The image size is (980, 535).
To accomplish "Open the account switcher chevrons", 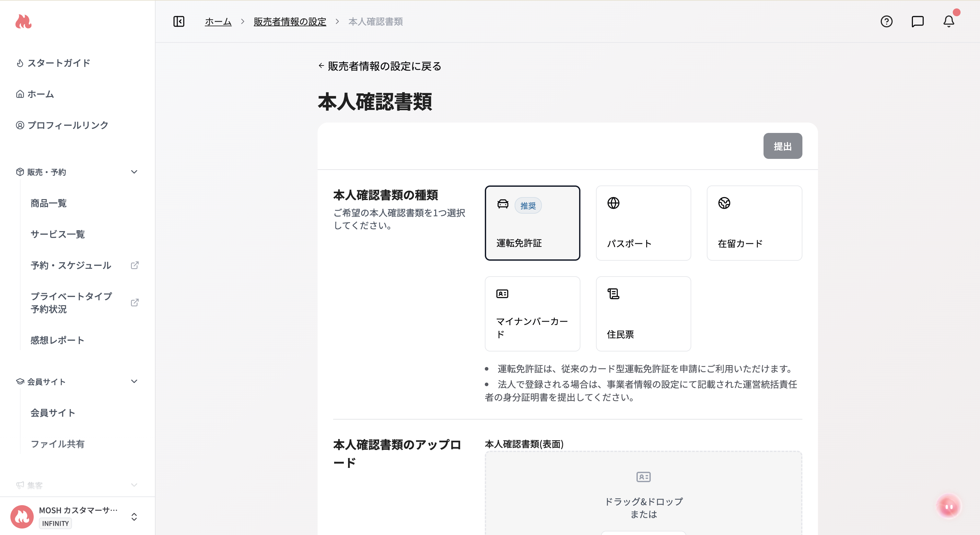I will tap(134, 517).
